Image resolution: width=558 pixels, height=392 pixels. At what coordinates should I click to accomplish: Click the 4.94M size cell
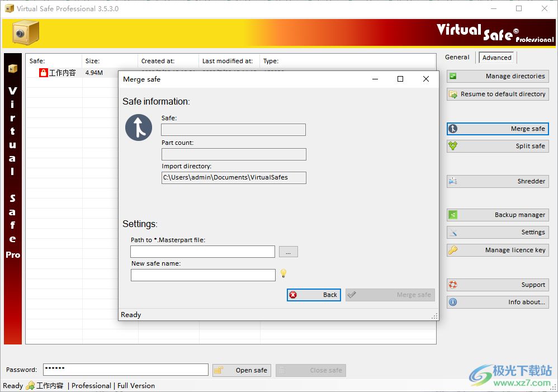pos(94,73)
